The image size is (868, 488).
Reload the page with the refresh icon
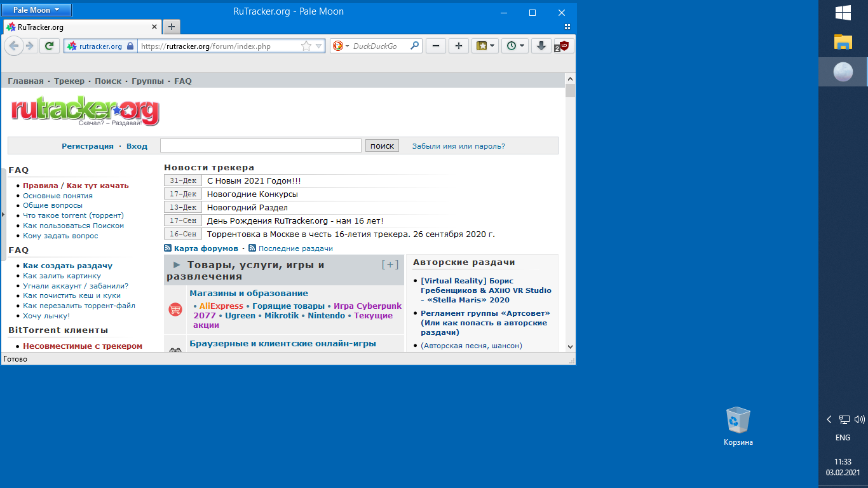[x=50, y=46]
